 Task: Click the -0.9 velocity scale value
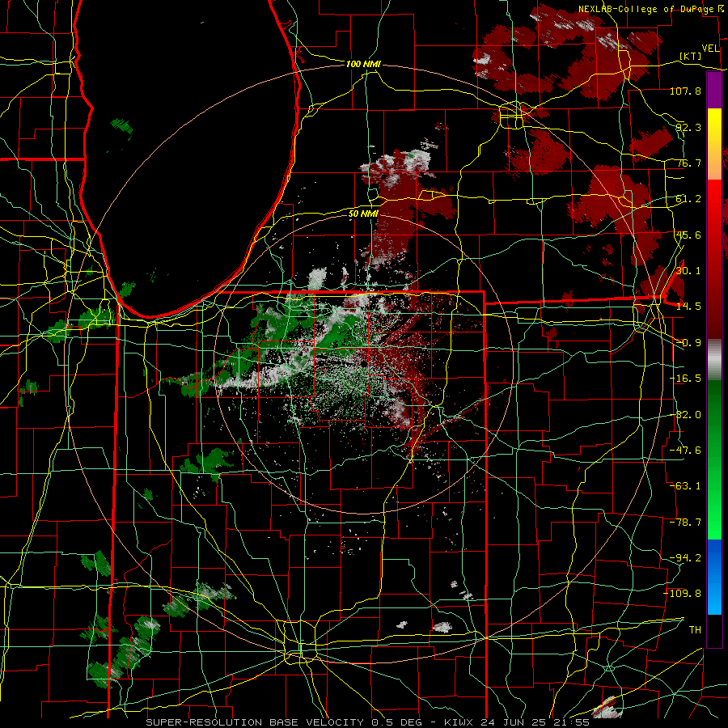[688, 343]
